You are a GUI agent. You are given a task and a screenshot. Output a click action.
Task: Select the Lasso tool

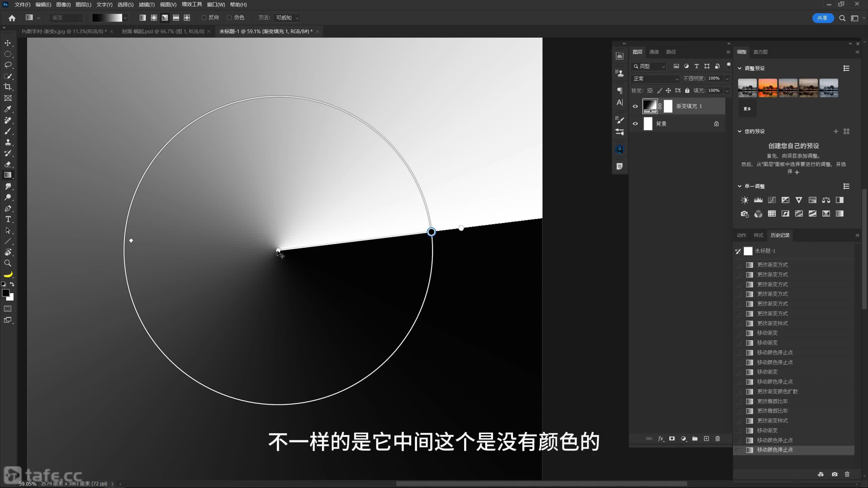(x=7, y=65)
